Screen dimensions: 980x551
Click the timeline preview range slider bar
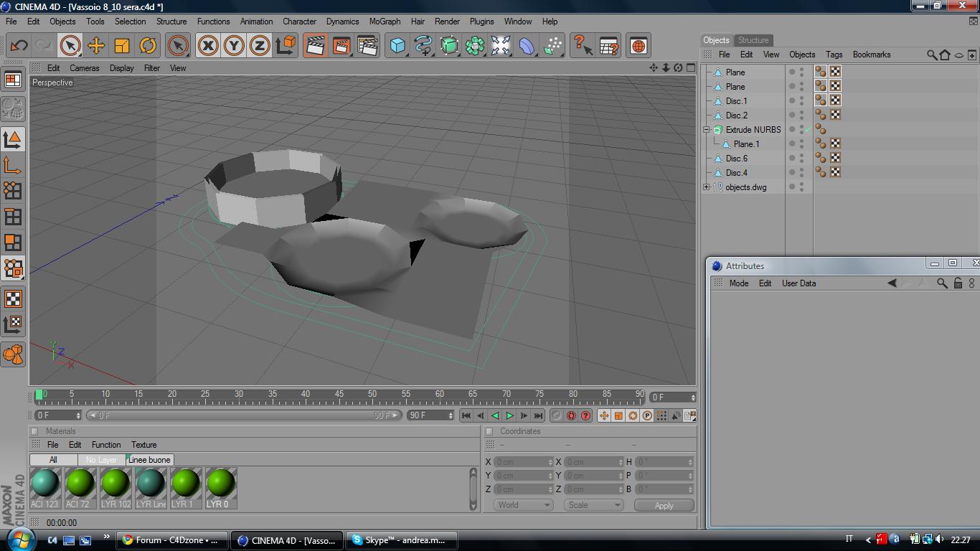click(244, 415)
